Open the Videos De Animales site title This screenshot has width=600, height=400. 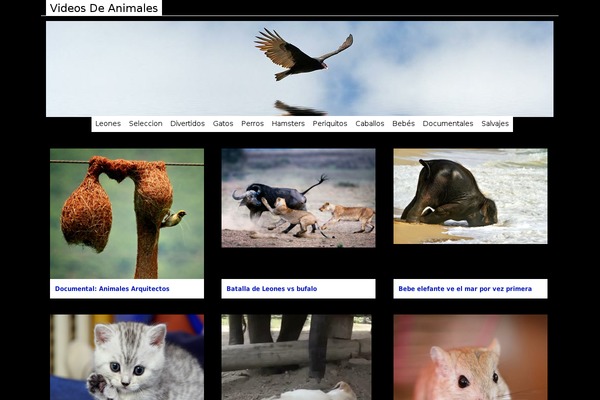click(104, 8)
